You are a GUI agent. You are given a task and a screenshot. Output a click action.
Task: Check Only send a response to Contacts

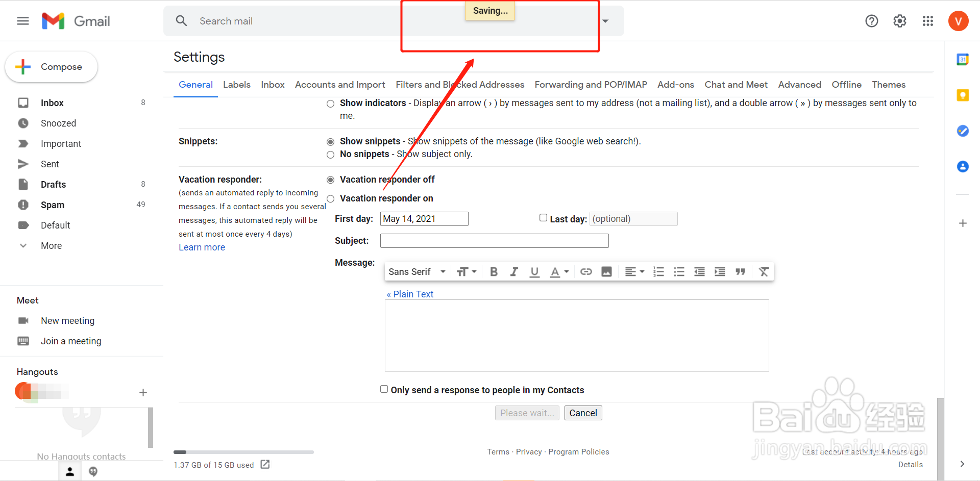[384, 389]
